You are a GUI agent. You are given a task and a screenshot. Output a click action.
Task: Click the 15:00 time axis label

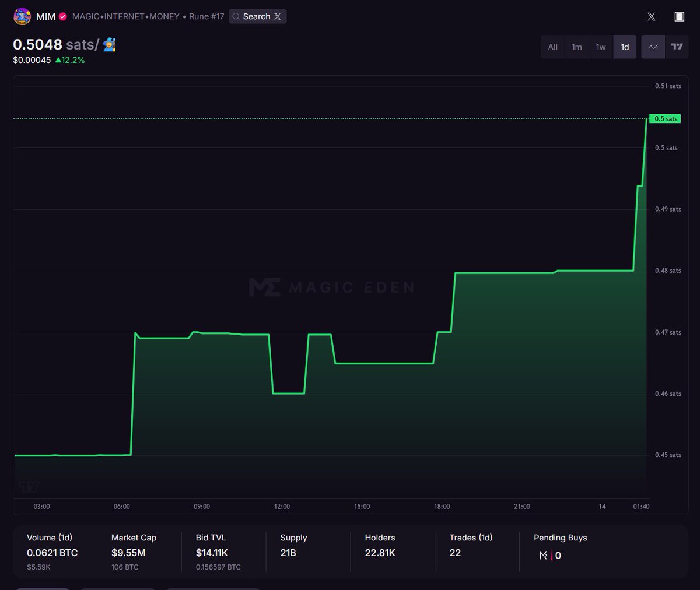pos(362,507)
